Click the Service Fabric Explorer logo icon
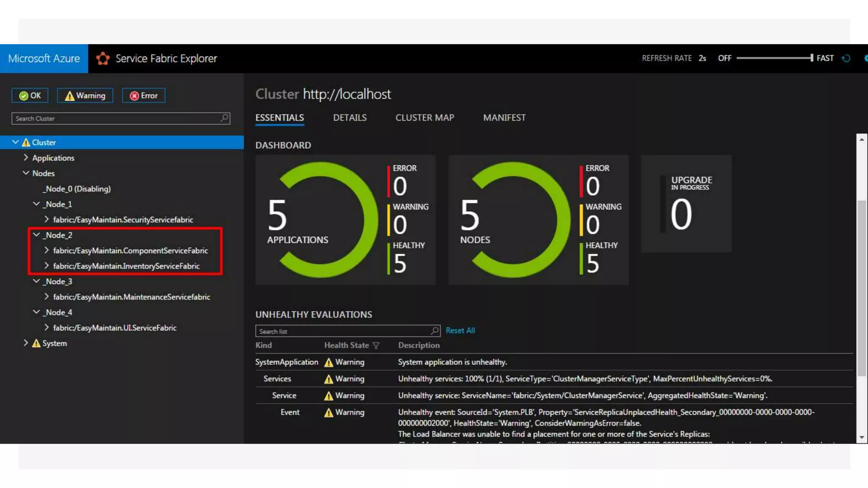Image resolution: width=868 pixels, height=488 pixels. click(103, 58)
